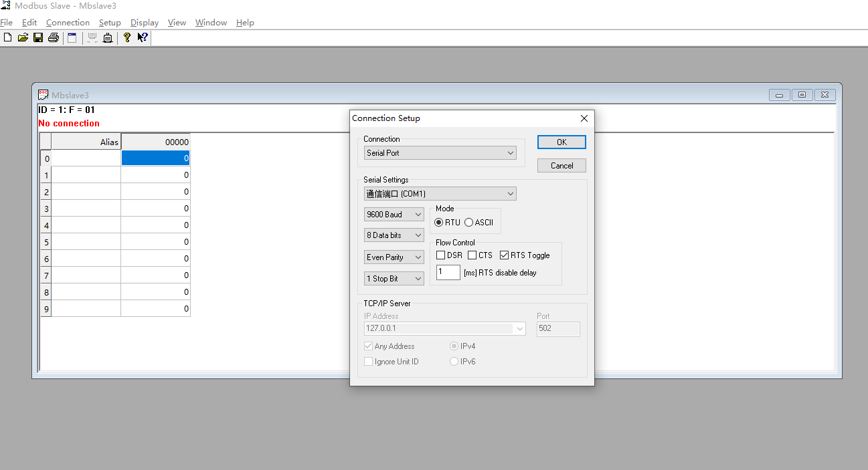
Task: Click the Mbslave3 child window icon
Action: point(44,95)
